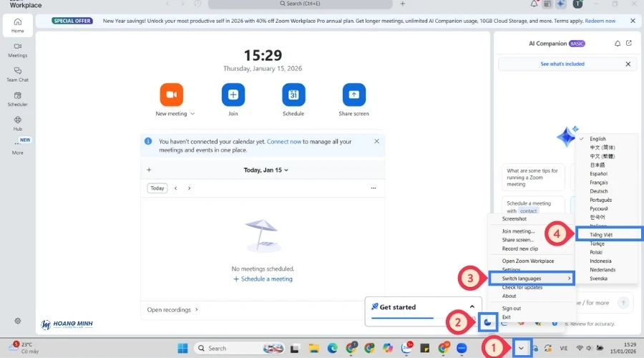Open Windows Start menu
The height and width of the screenshot is (358, 644).
coord(182,349)
